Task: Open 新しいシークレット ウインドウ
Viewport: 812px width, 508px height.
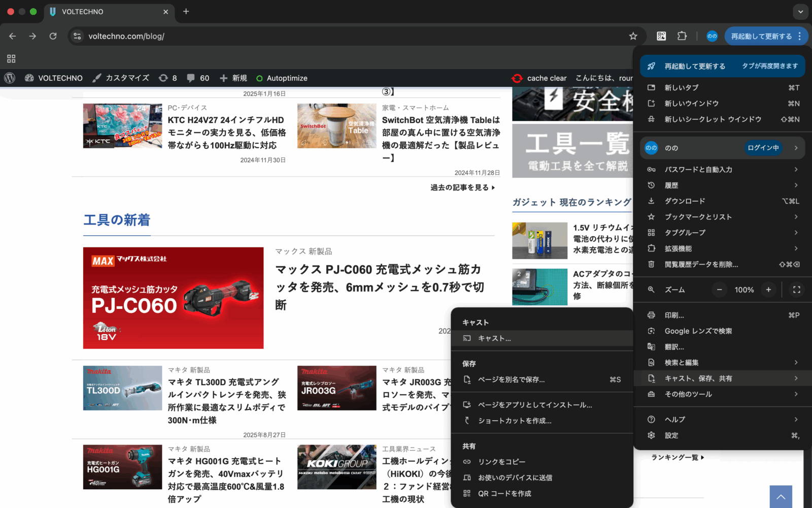Action: point(723,119)
